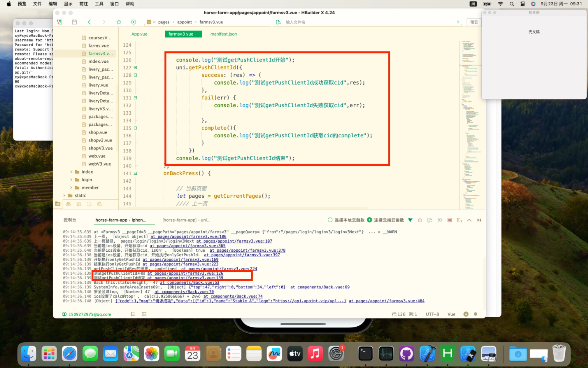Image resolution: width=588 pixels, height=368 pixels.
Task: Open the Vue language mode selector in the status bar
Action: (451, 314)
